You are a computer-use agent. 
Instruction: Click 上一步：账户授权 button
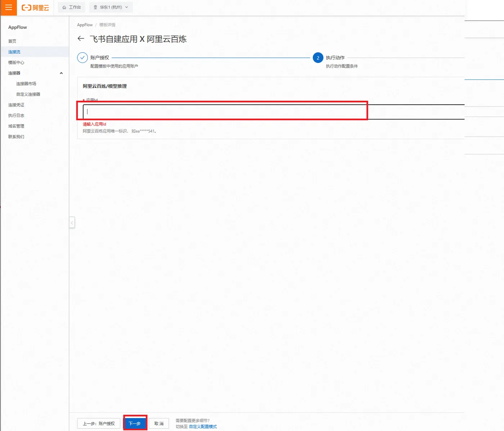click(x=99, y=423)
